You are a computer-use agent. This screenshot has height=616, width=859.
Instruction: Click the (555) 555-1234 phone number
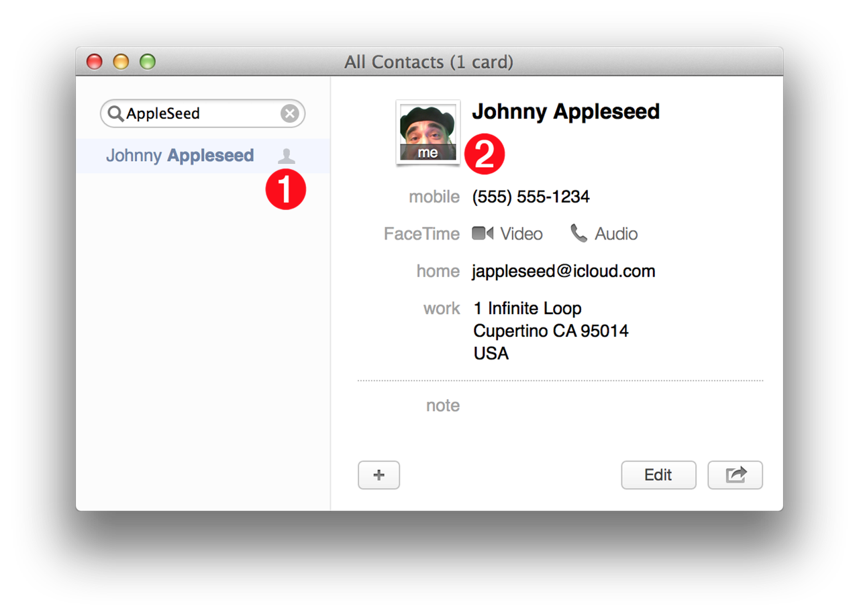(531, 197)
